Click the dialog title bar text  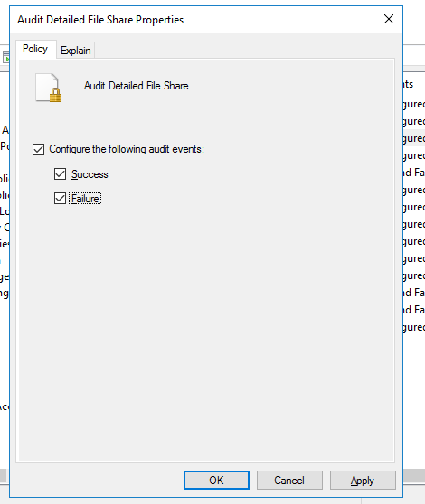pyautogui.click(x=100, y=20)
